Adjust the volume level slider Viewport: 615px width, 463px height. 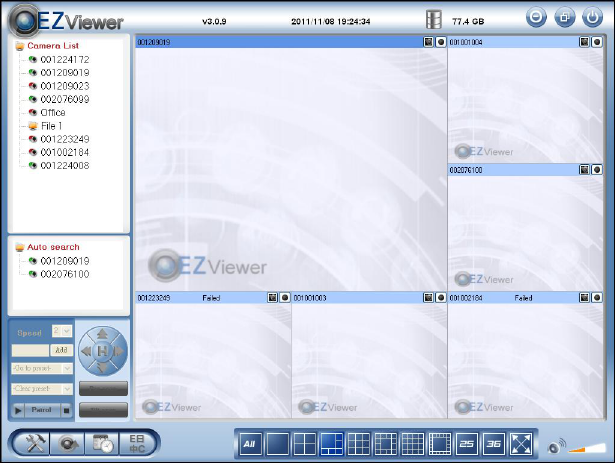(587, 448)
